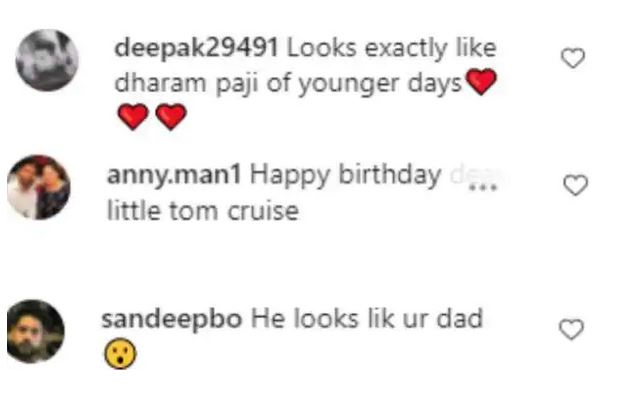Screen dimensions: 621x393
Task: Like sandeepbo's comment with the heart icon
Action: pos(571,329)
